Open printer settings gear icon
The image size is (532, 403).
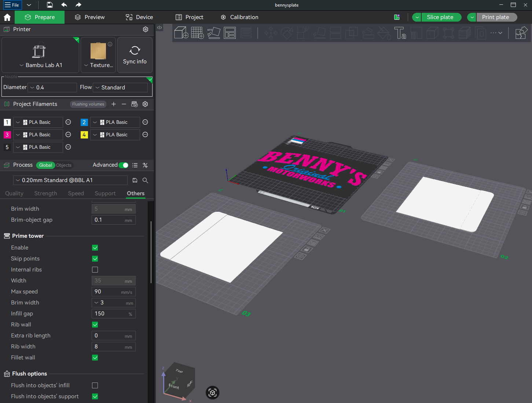(146, 29)
